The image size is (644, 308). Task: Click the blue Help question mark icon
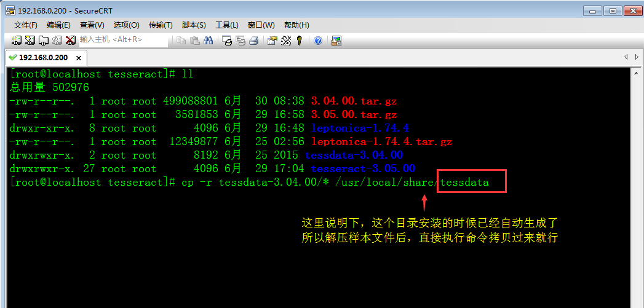(317, 40)
